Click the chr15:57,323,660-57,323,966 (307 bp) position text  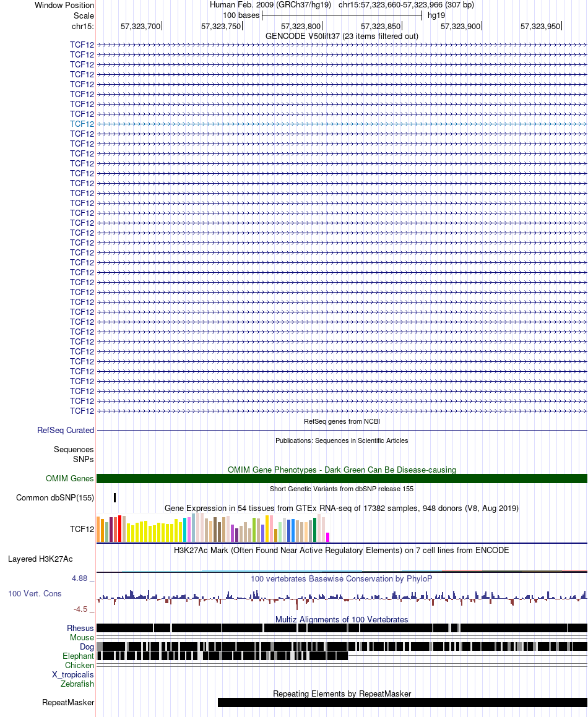click(x=406, y=4)
